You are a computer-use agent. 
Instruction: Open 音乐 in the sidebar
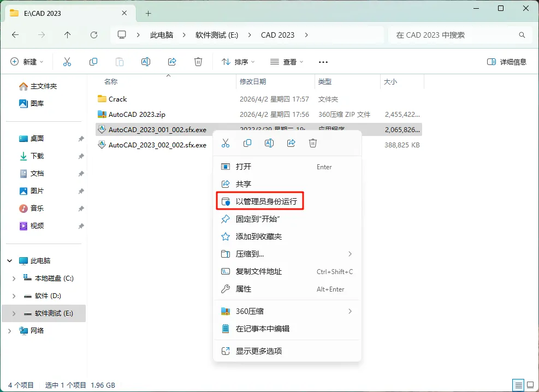(x=31, y=208)
